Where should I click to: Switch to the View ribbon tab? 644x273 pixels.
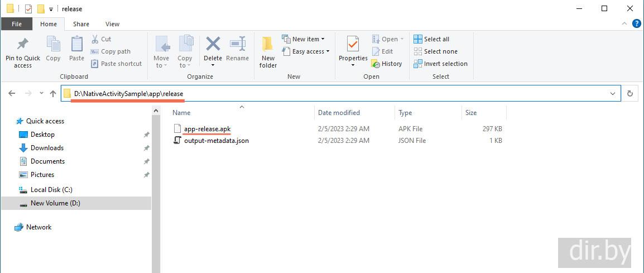pos(112,24)
